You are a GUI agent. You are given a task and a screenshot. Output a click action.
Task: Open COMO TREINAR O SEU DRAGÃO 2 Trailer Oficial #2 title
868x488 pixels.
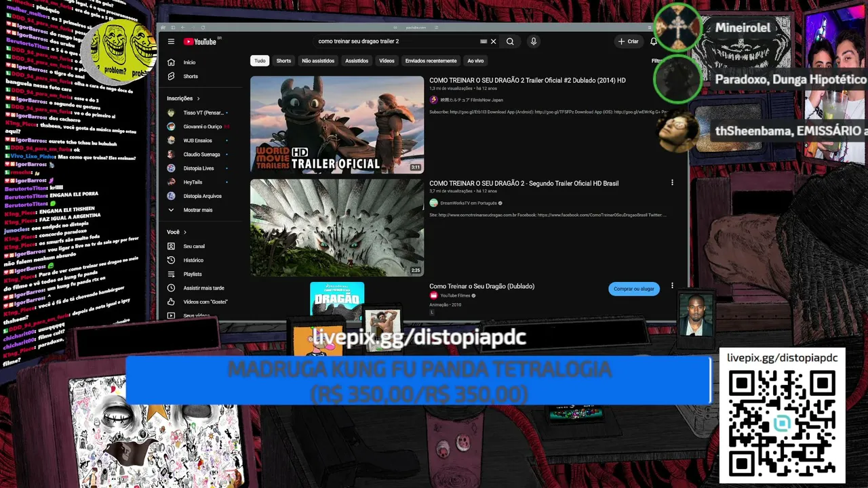[x=528, y=80]
